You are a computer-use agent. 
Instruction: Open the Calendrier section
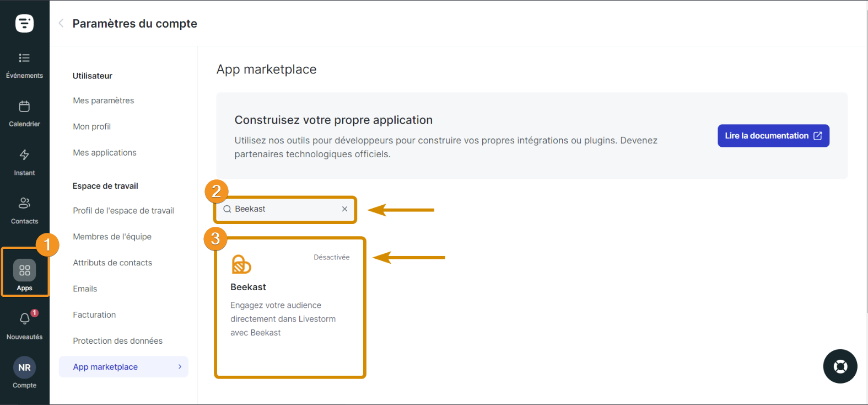pyautogui.click(x=24, y=114)
